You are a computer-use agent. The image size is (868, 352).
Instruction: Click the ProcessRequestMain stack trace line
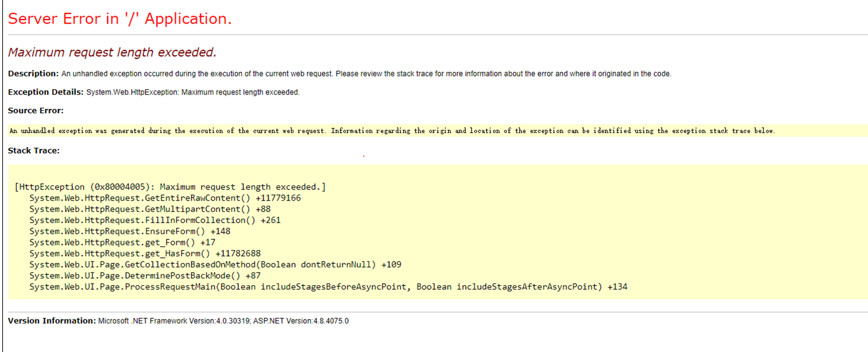pyautogui.click(x=328, y=287)
